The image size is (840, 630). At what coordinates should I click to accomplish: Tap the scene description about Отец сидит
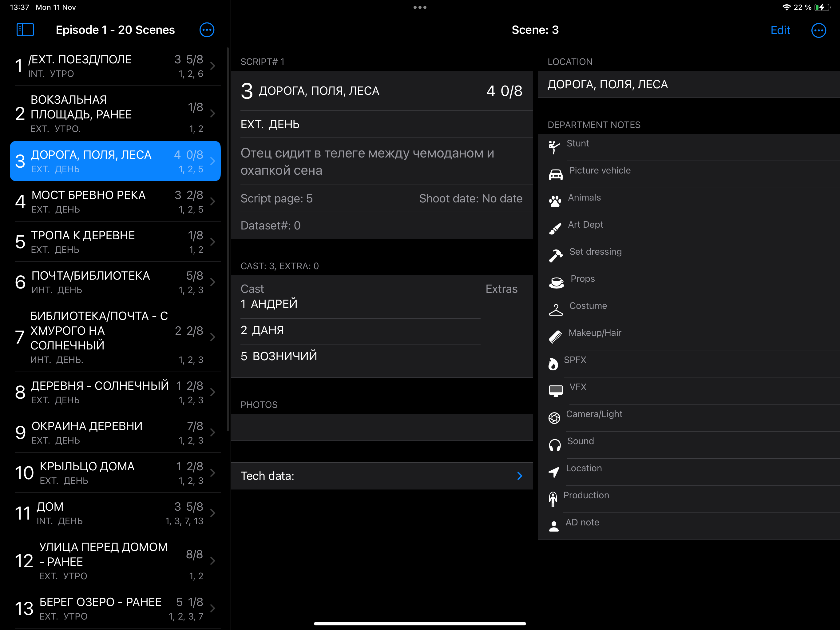click(x=382, y=161)
